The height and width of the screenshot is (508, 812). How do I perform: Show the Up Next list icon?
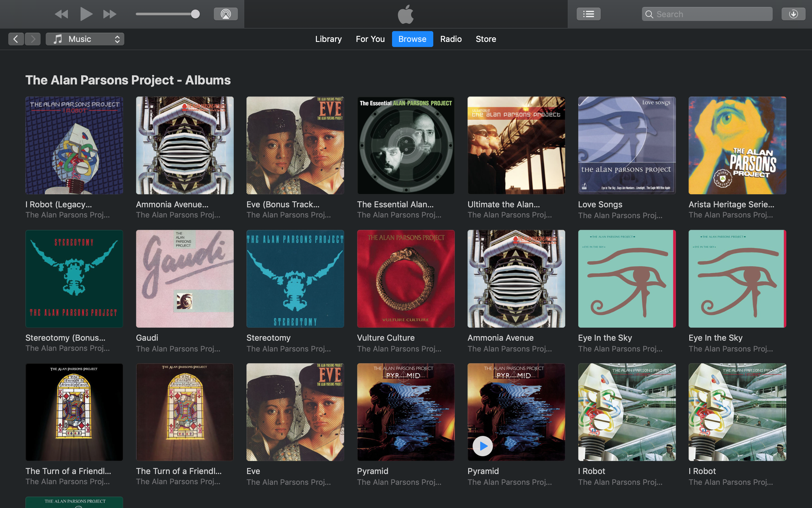[x=588, y=14]
